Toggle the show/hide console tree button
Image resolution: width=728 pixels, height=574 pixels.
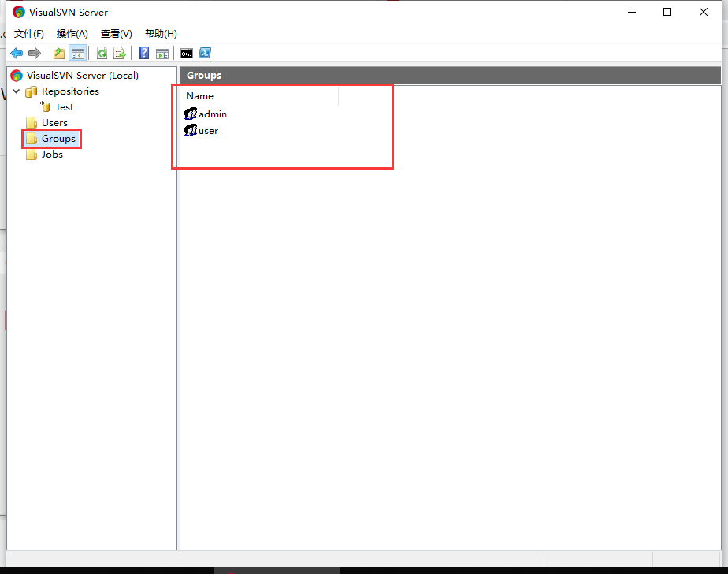pyautogui.click(x=78, y=54)
